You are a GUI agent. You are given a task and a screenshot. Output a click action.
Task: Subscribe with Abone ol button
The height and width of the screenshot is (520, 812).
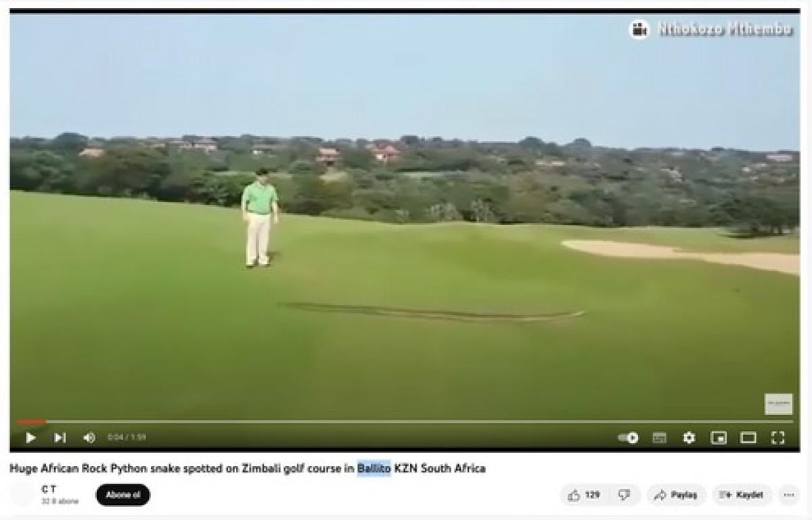click(x=122, y=495)
